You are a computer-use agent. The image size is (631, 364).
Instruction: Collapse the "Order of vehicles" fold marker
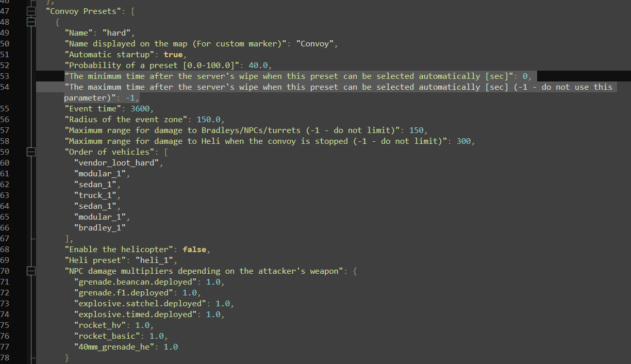[31, 152]
